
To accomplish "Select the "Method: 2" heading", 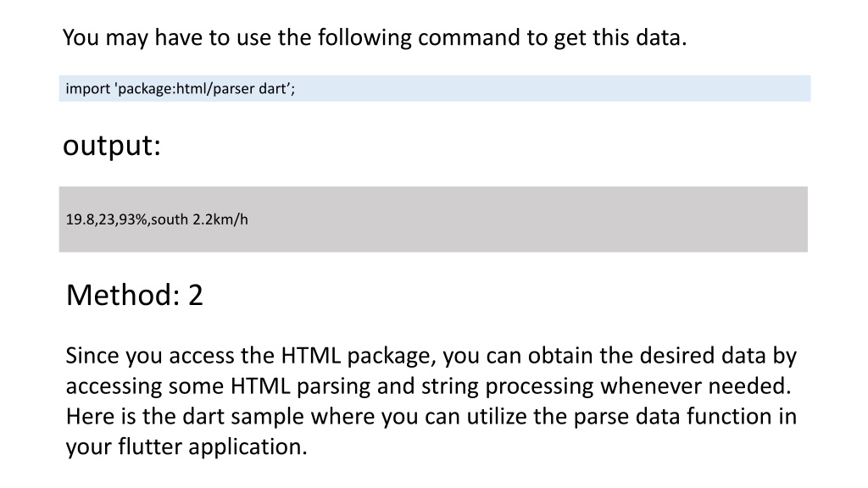I will (x=135, y=295).
